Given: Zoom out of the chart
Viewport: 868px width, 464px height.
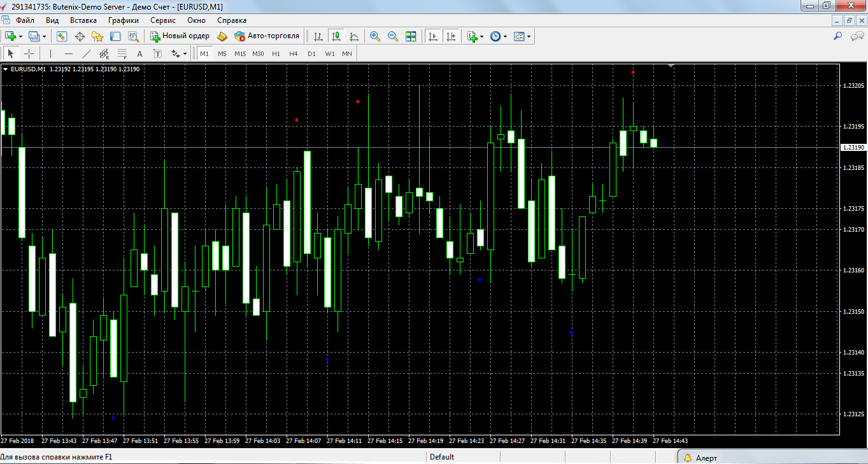Looking at the screenshot, I should point(393,36).
